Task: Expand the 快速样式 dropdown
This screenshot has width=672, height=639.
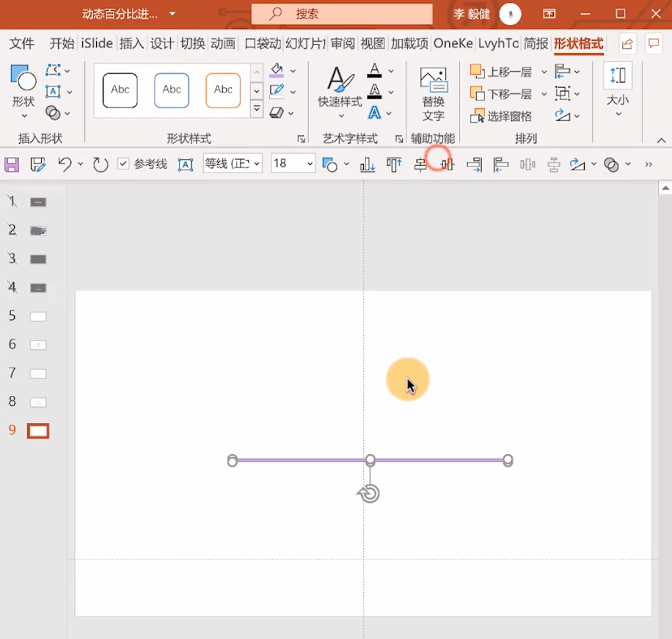Action: 341,116
